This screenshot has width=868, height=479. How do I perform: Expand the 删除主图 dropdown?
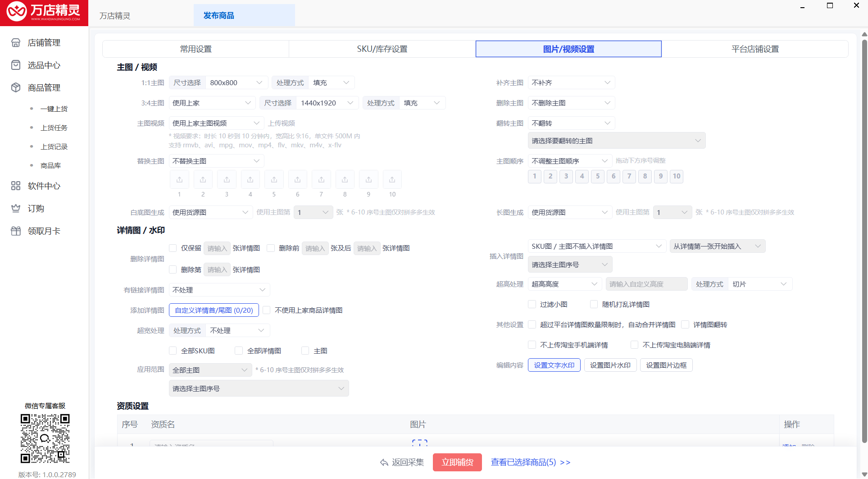[x=571, y=103]
